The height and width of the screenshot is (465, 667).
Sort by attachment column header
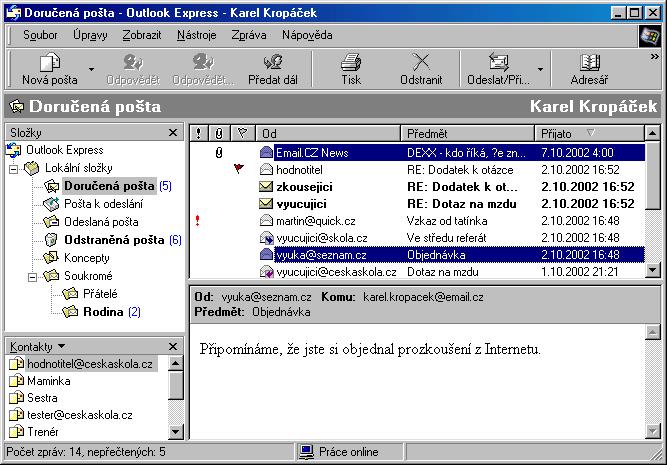coord(219,134)
